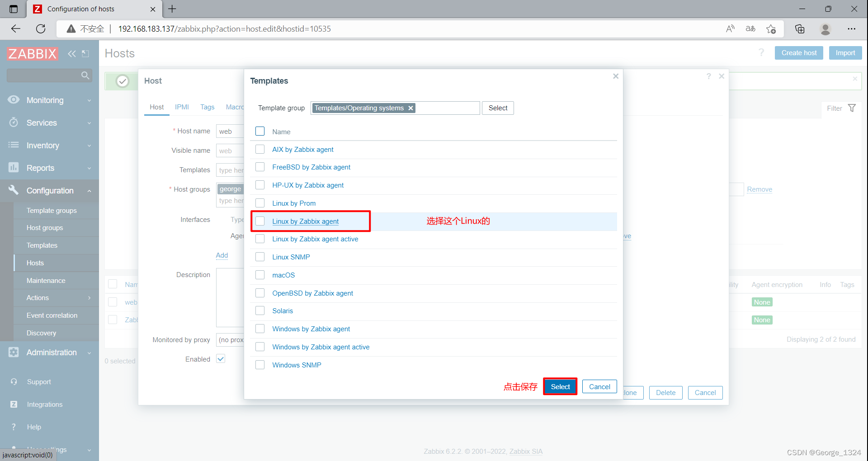Open a new browser tab
The height and width of the screenshot is (461, 868).
pos(172,9)
